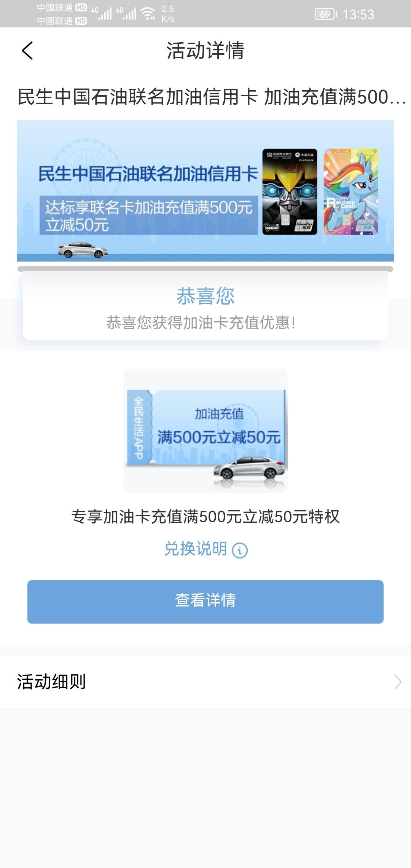This screenshot has height=868, width=411.
Task: Tap the 活动详情 page title
Action: pos(205,51)
